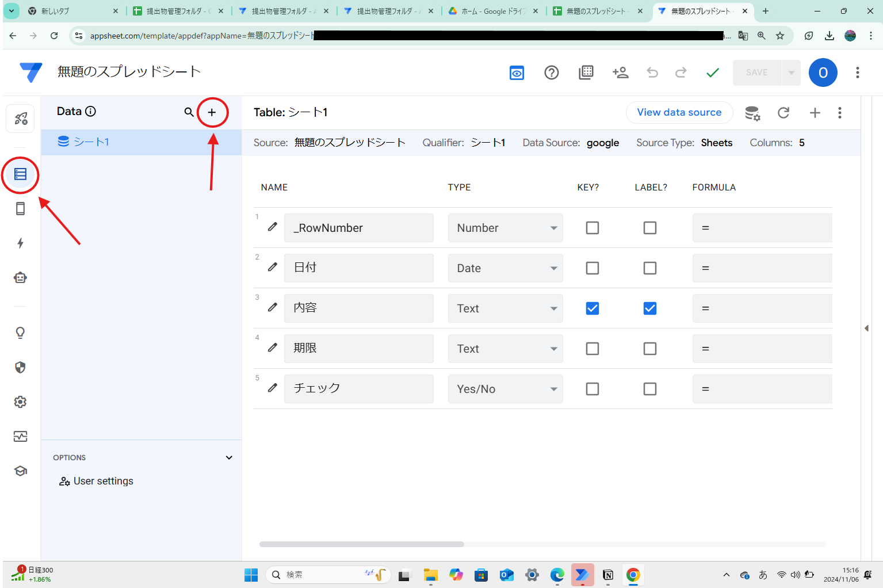Open the SAVE button dropdown arrow
The image size is (883, 588).
[x=791, y=72]
